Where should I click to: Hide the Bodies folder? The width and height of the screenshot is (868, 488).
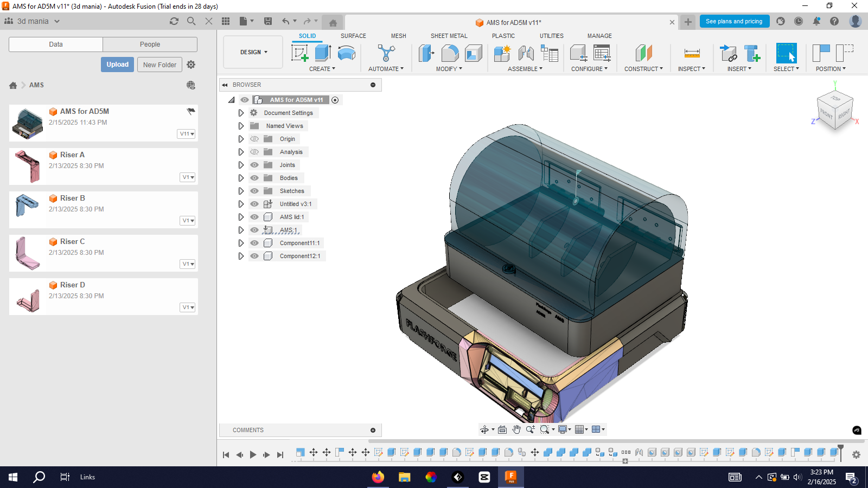tap(254, 178)
